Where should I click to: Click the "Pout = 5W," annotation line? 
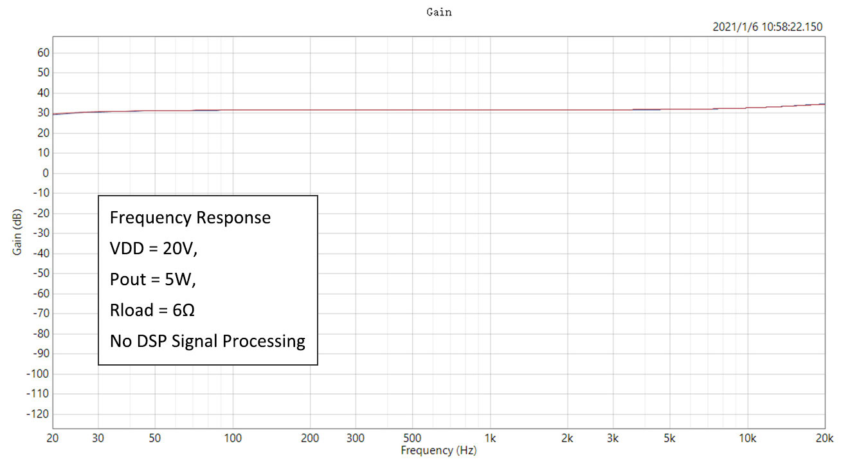(153, 279)
